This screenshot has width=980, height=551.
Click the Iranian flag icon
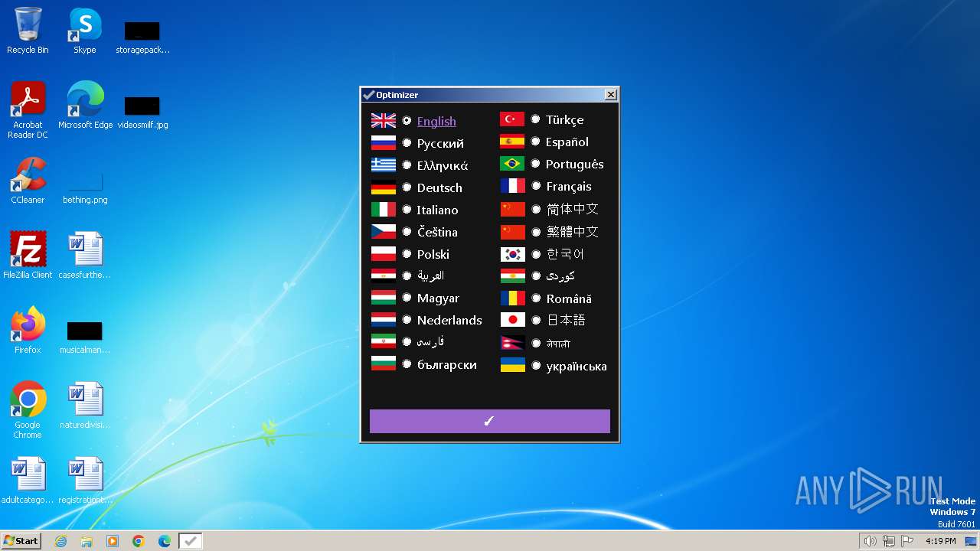coord(384,342)
